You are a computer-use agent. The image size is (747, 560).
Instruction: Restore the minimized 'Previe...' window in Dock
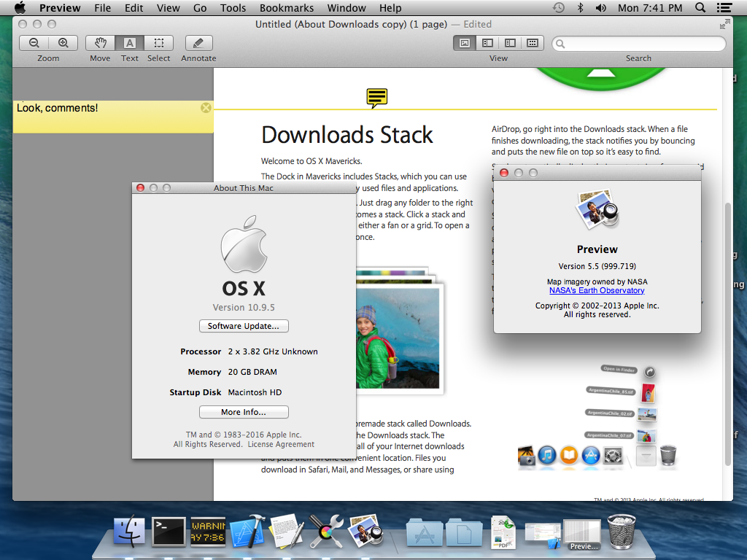coord(581,534)
